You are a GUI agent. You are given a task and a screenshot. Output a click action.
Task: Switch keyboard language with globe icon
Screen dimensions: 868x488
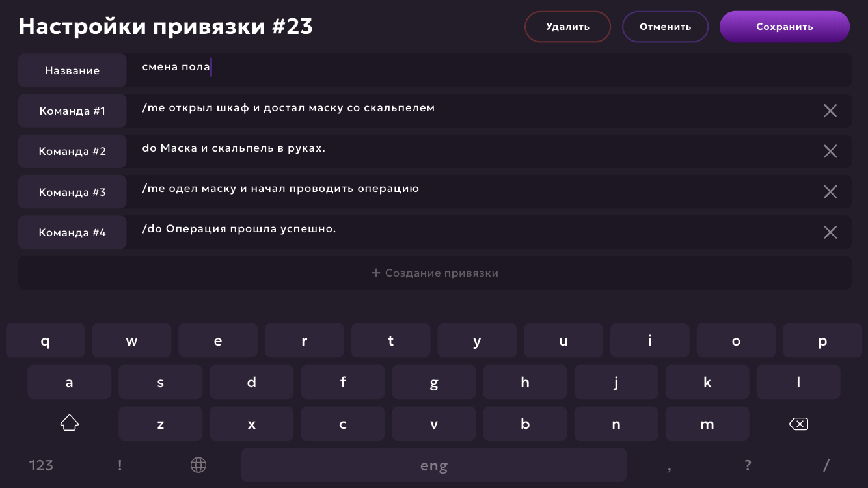pyautogui.click(x=198, y=465)
